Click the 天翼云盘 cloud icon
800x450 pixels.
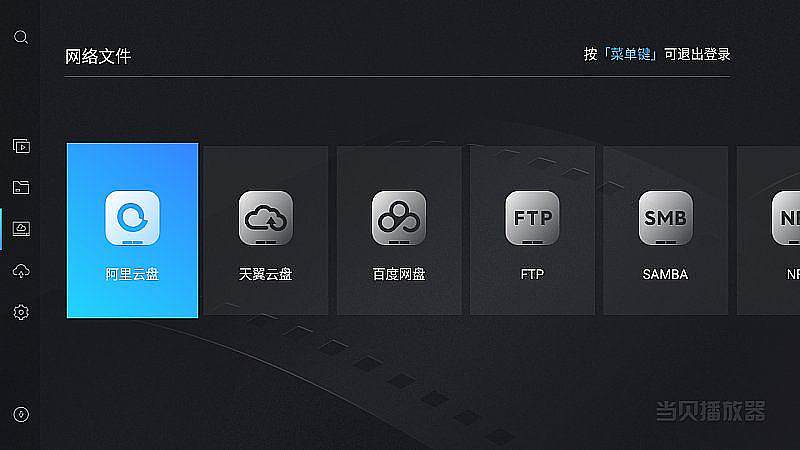click(266, 218)
